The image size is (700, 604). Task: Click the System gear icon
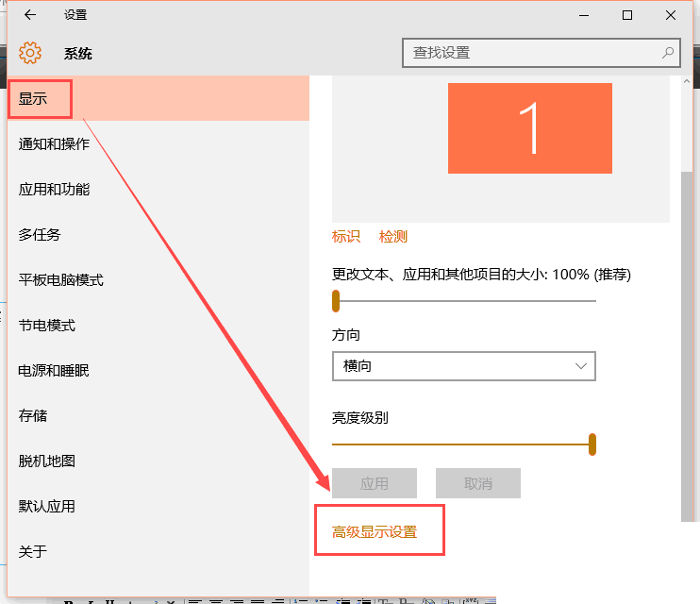pyautogui.click(x=30, y=53)
